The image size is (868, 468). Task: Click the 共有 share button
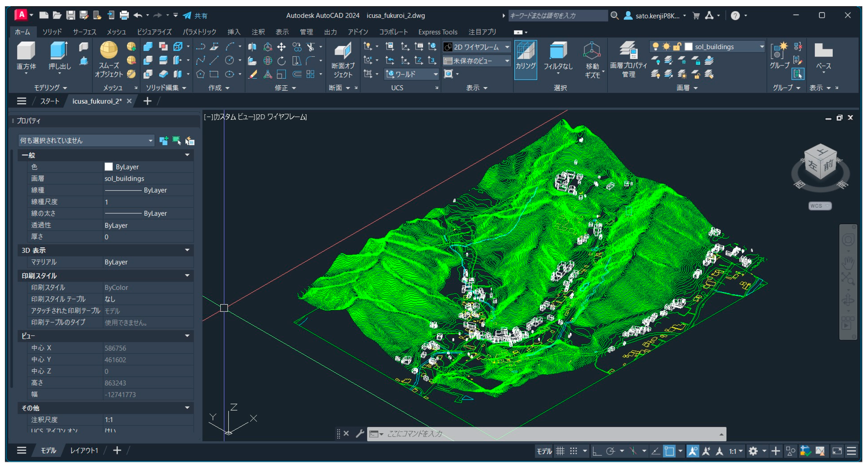(195, 16)
